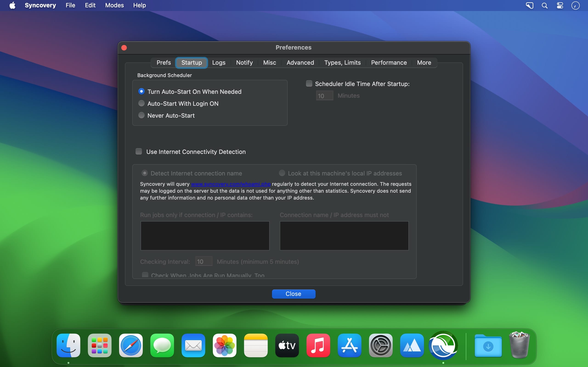Launch Safari from the Dock

point(131,345)
